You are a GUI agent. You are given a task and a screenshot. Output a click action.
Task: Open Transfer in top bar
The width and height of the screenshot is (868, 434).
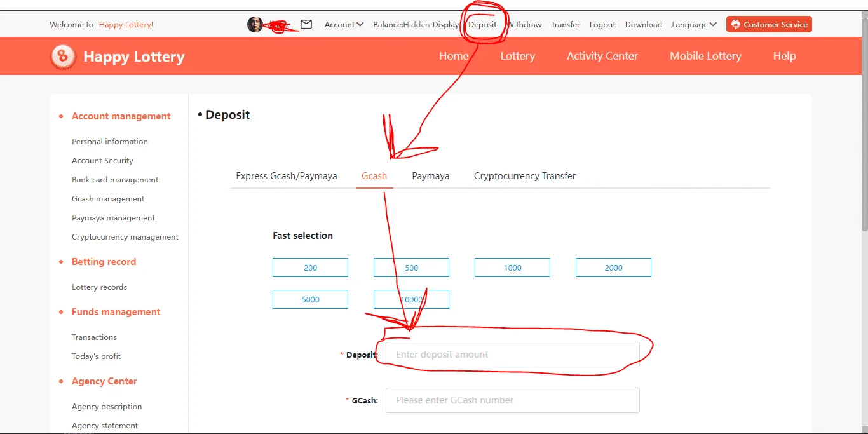pos(566,25)
